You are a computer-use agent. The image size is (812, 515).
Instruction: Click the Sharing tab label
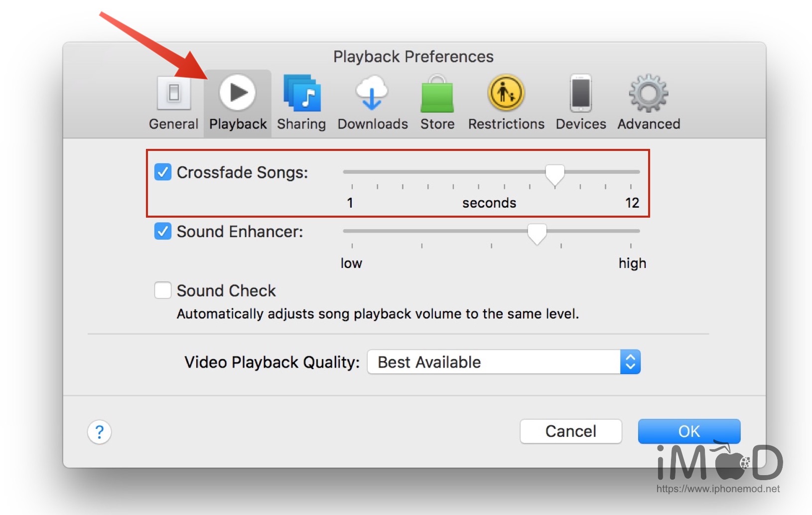pos(301,124)
